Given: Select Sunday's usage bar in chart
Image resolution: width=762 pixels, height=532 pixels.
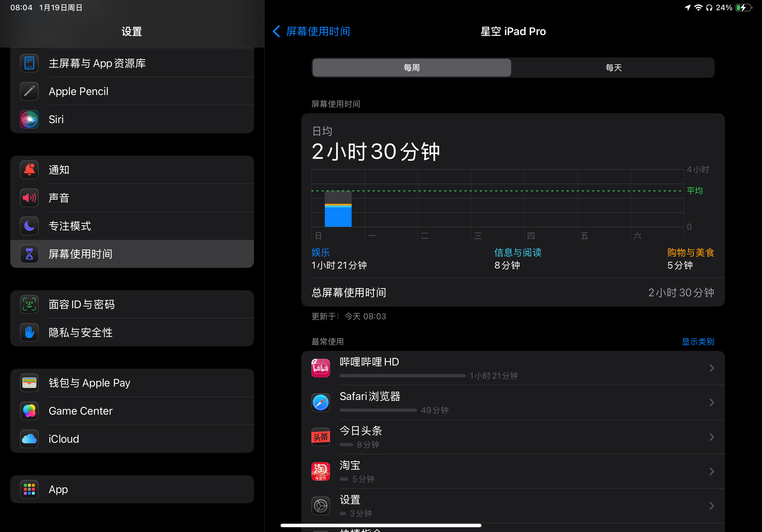Looking at the screenshot, I should point(338,210).
